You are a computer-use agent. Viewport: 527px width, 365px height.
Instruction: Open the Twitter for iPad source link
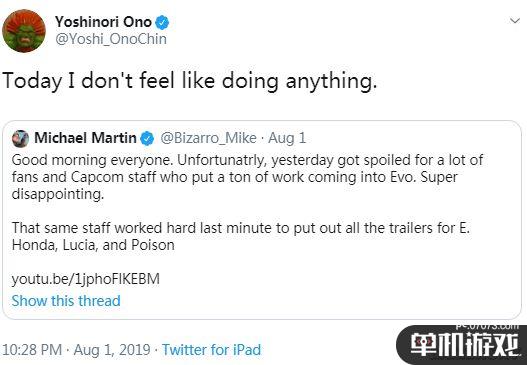[211, 350]
